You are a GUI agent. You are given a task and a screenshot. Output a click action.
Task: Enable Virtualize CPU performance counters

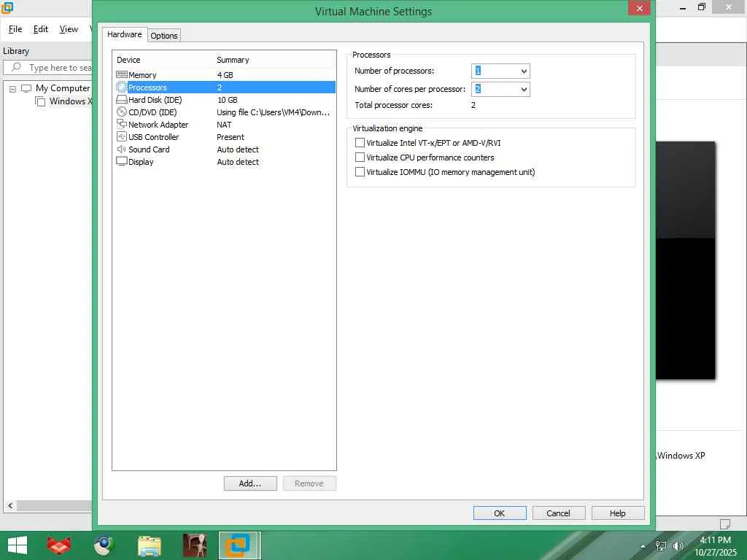click(x=360, y=157)
